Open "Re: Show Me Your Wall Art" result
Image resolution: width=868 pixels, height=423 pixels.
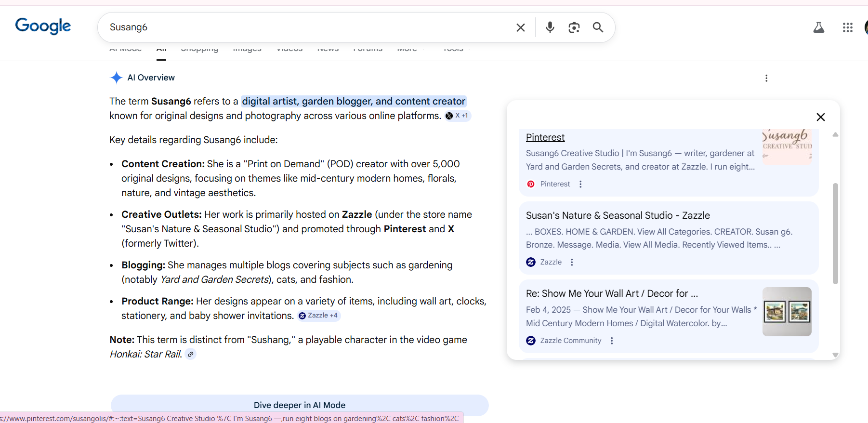(612, 293)
